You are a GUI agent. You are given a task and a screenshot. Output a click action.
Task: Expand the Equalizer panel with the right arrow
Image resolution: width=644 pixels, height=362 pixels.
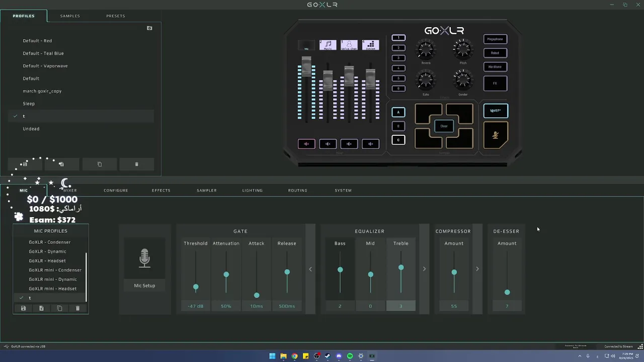click(x=424, y=269)
